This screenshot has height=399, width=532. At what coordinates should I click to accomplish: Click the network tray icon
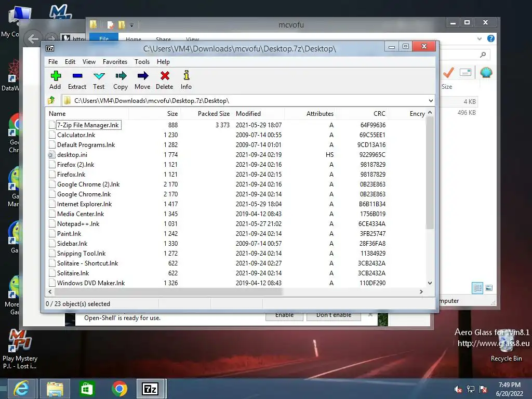[x=471, y=389]
